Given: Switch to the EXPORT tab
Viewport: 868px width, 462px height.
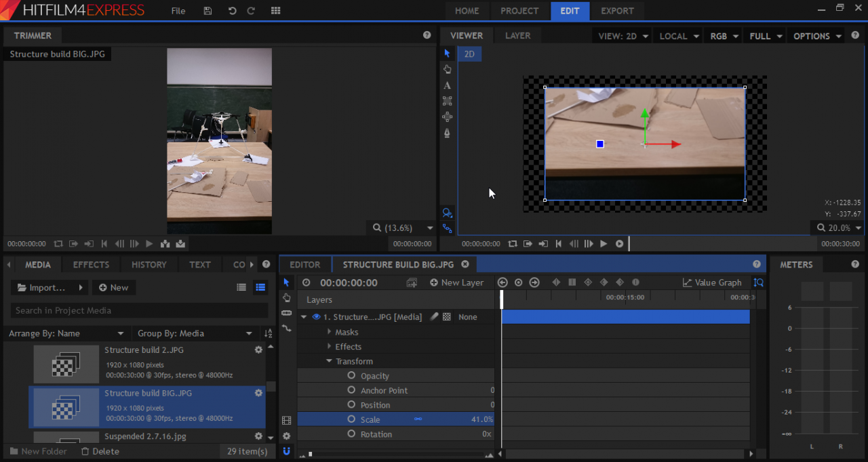Looking at the screenshot, I should tap(617, 11).
